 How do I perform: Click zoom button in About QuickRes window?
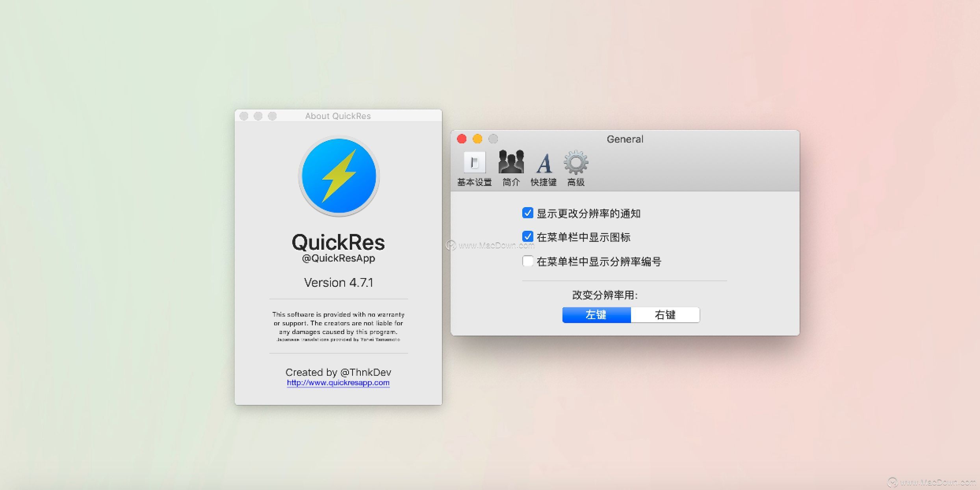(x=272, y=116)
